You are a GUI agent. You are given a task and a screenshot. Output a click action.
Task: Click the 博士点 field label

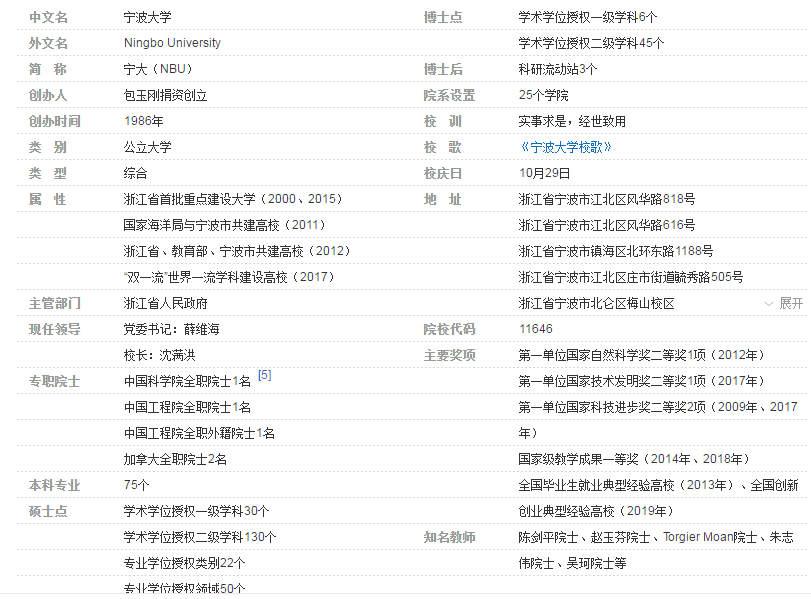click(x=443, y=18)
